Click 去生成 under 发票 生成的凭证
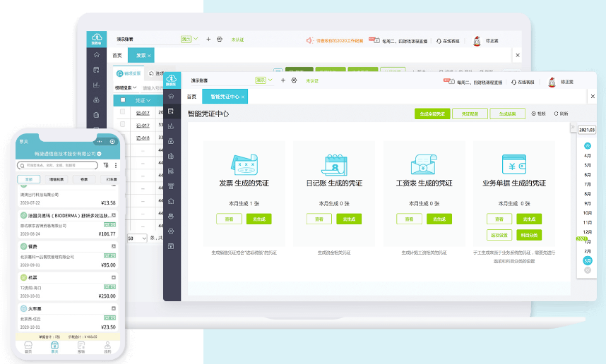The width and height of the screenshot is (606, 364). [x=259, y=219]
